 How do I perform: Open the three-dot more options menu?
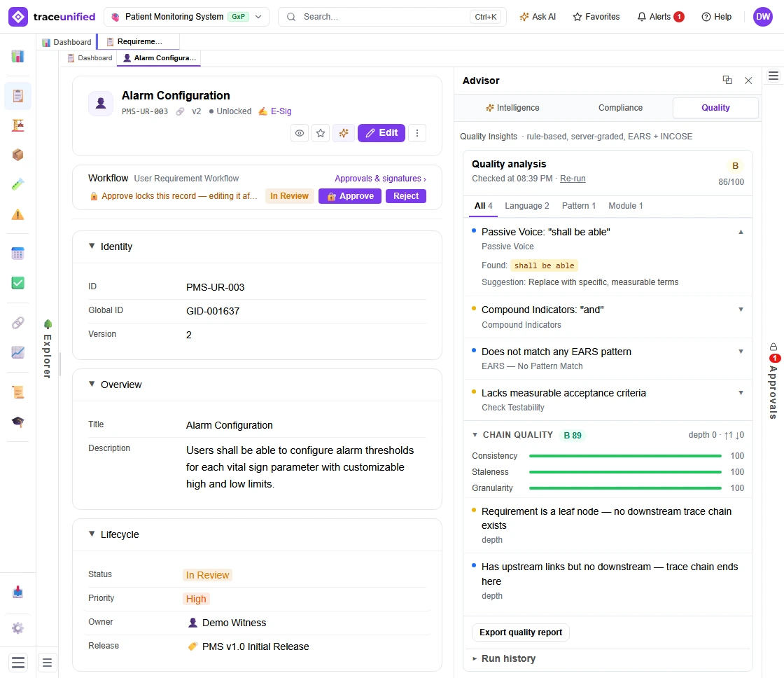click(x=417, y=133)
